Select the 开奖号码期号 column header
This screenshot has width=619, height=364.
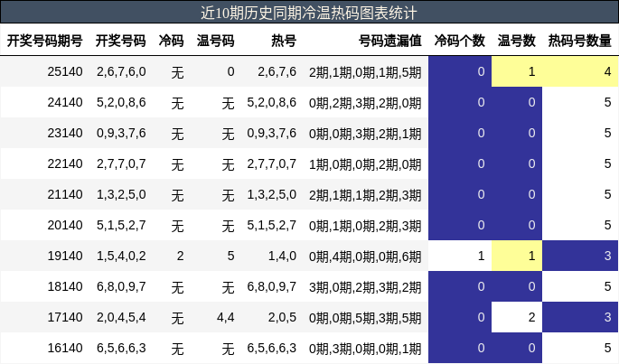pos(44,41)
